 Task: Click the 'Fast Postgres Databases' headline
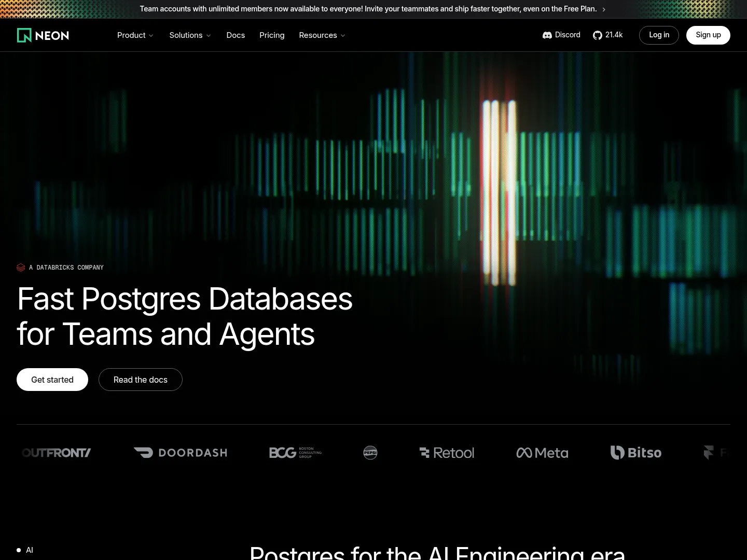click(185, 316)
